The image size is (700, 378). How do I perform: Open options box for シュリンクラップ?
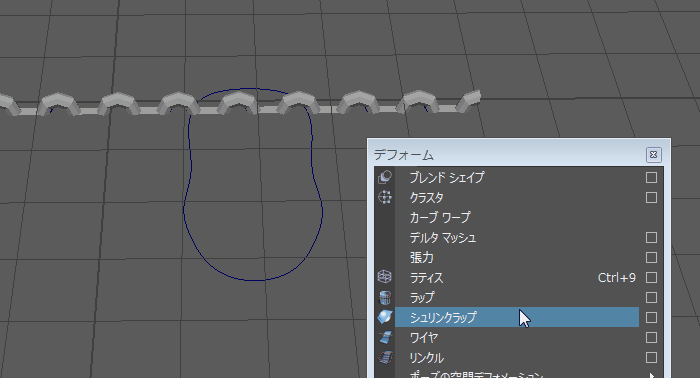(x=651, y=317)
